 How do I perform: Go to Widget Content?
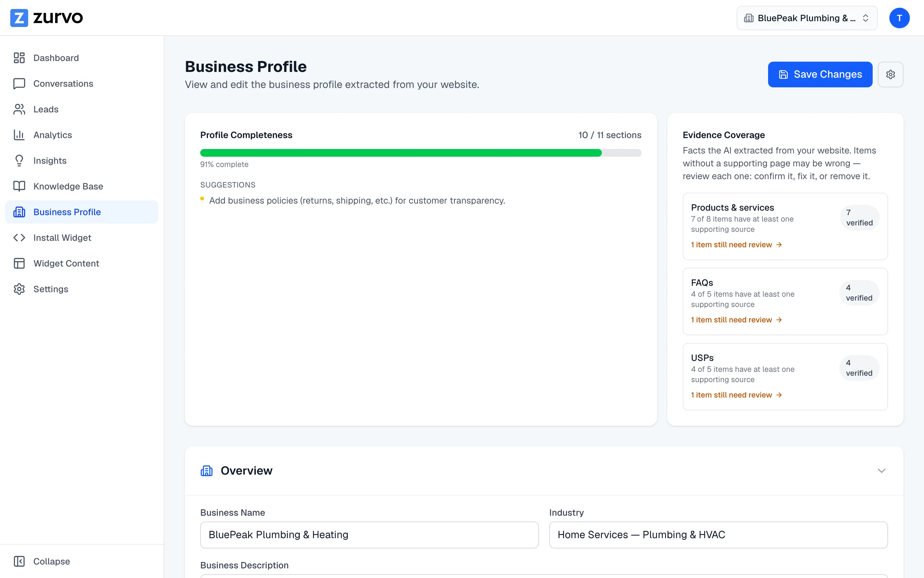82,263
